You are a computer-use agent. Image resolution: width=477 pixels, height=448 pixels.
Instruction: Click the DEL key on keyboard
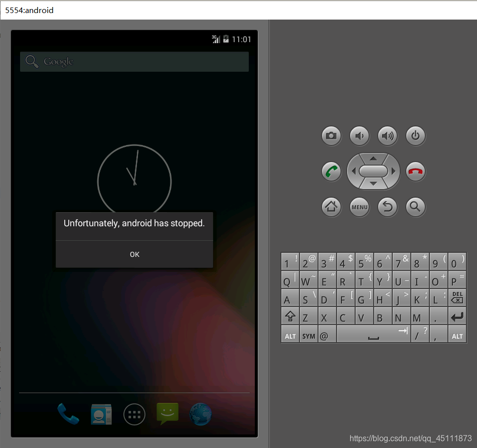coord(457,297)
